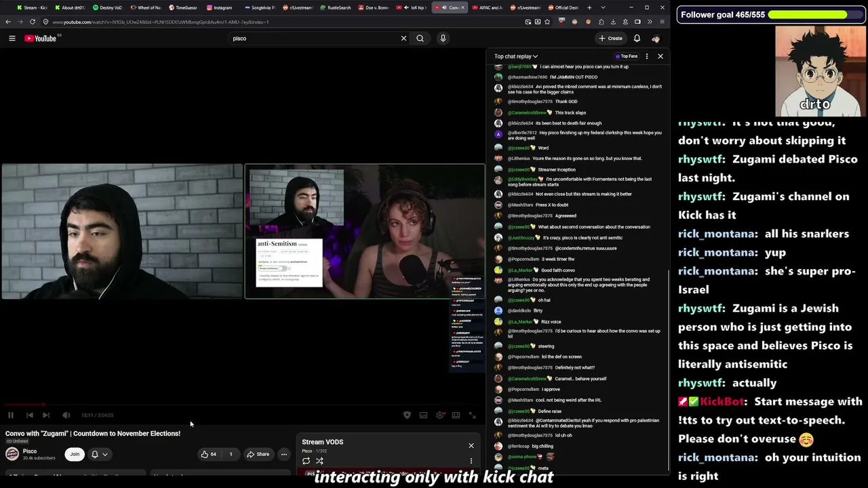This screenshot has width=868, height=488.
Task: Expand Top chat replay dropdown
Action: point(516,56)
